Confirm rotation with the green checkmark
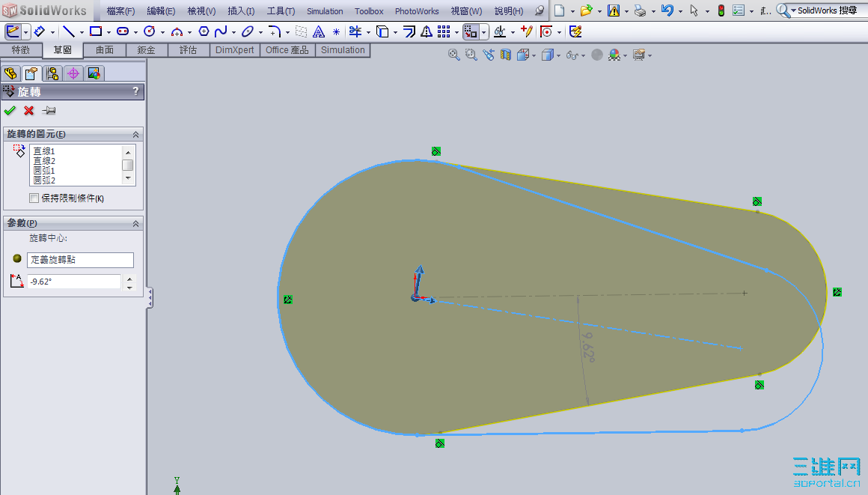Image resolution: width=868 pixels, height=495 pixels. pos(10,111)
